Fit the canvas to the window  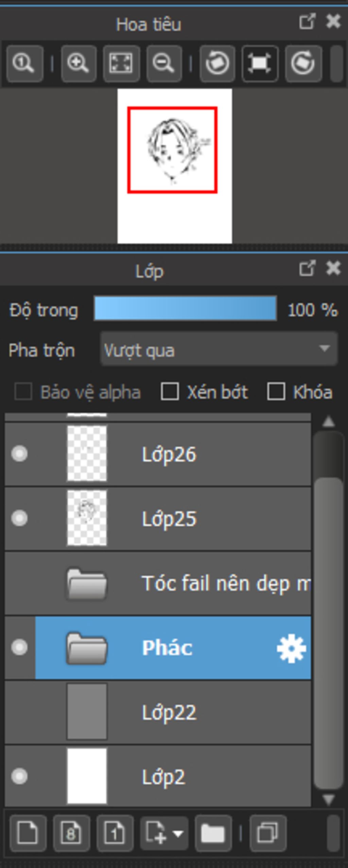(x=121, y=64)
